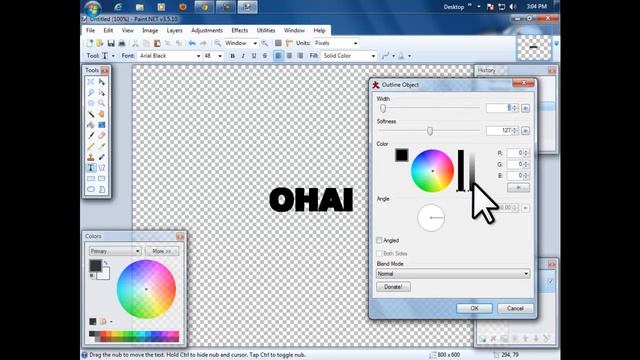Select the Move Selected Pixels tool
Screen dimensions: 640x360
point(102,82)
